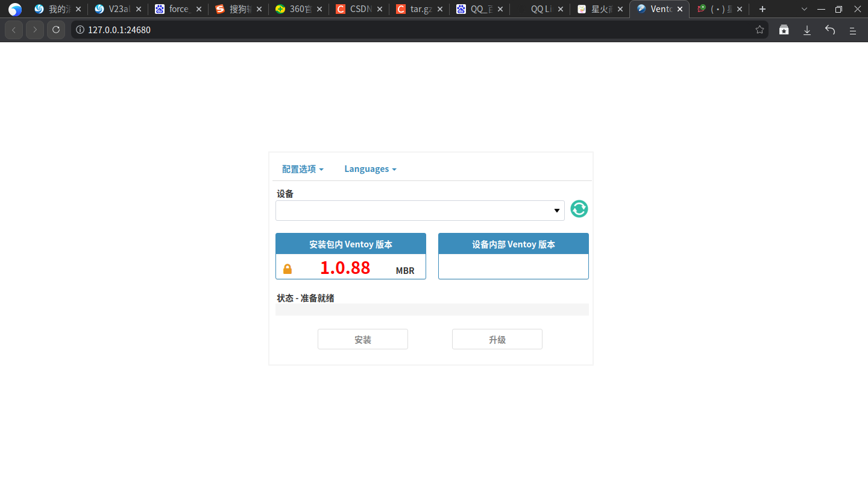Click the site information icon before 127.0.0.1
This screenshot has height=502, width=868.
coord(80,30)
